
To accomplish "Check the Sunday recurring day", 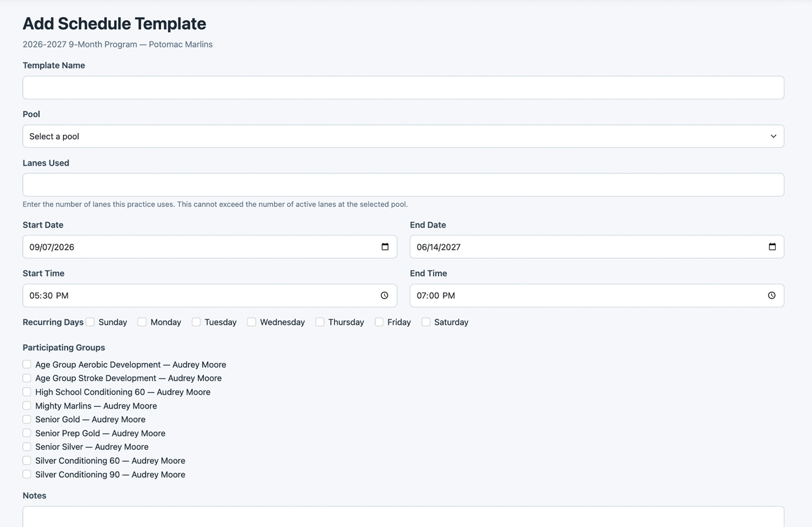I will tap(90, 322).
